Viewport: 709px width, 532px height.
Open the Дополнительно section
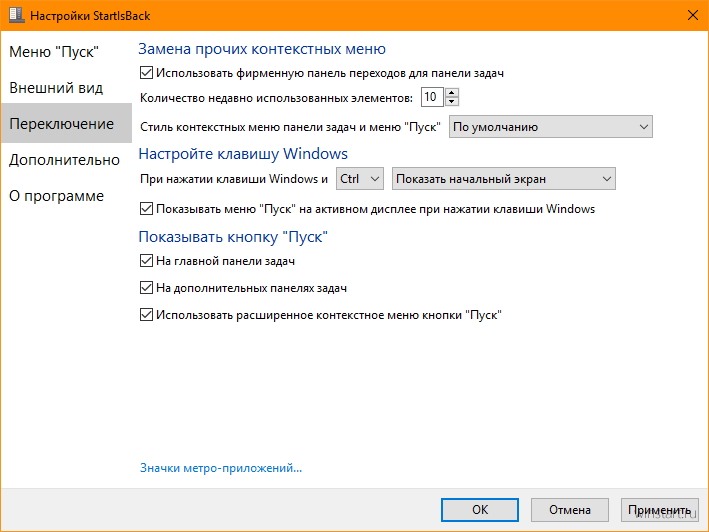pos(64,160)
